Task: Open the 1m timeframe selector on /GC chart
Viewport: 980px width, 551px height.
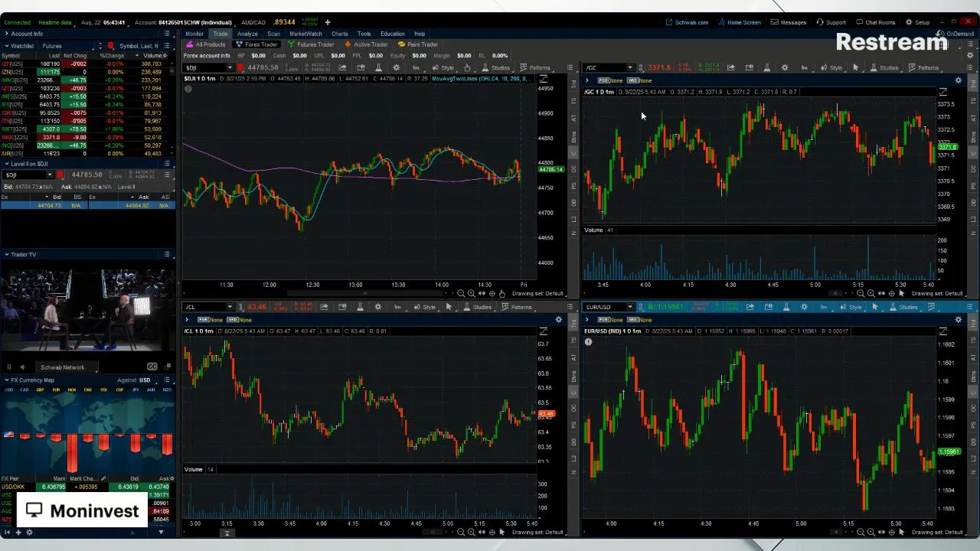Action: 804,67
